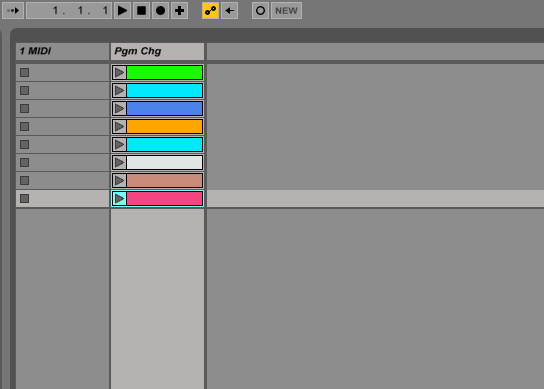This screenshot has width=544, height=389.
Task: Toggle the yellow Automation Arm button
Action: (210, 11)
